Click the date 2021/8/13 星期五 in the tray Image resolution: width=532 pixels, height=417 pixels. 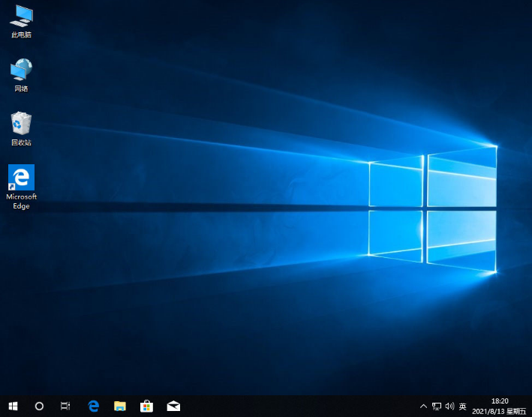click(x=499, y=412)
